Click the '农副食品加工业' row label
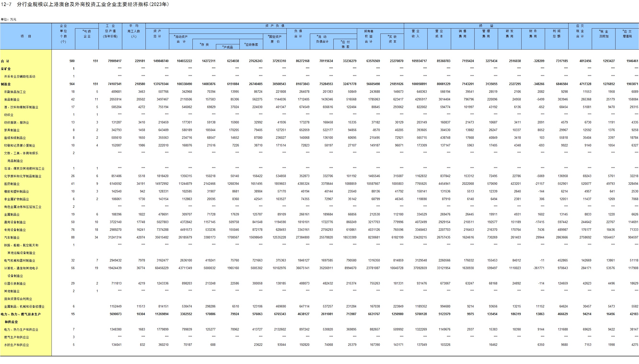The height and width of the screenshot is (364, 639). tap(15, 92)
